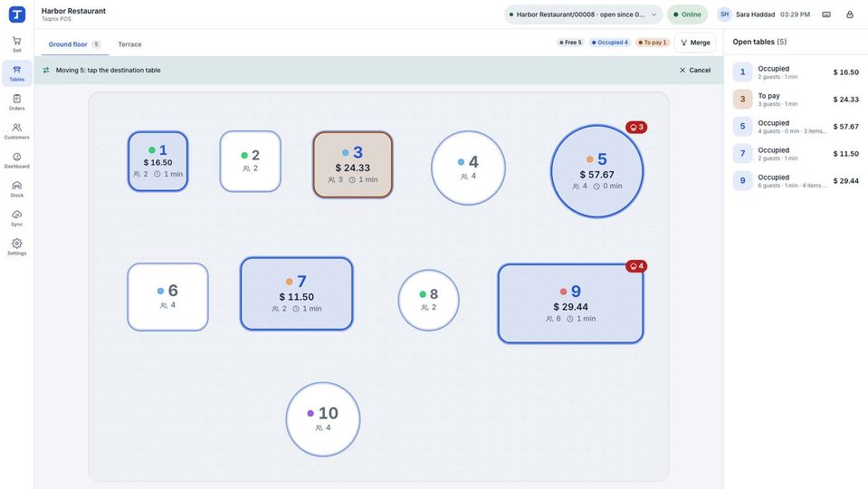The height and width of the screenshot is (489, 868).
Task: Click the $ 29.44 amount in list
Action: click(846, 180)
